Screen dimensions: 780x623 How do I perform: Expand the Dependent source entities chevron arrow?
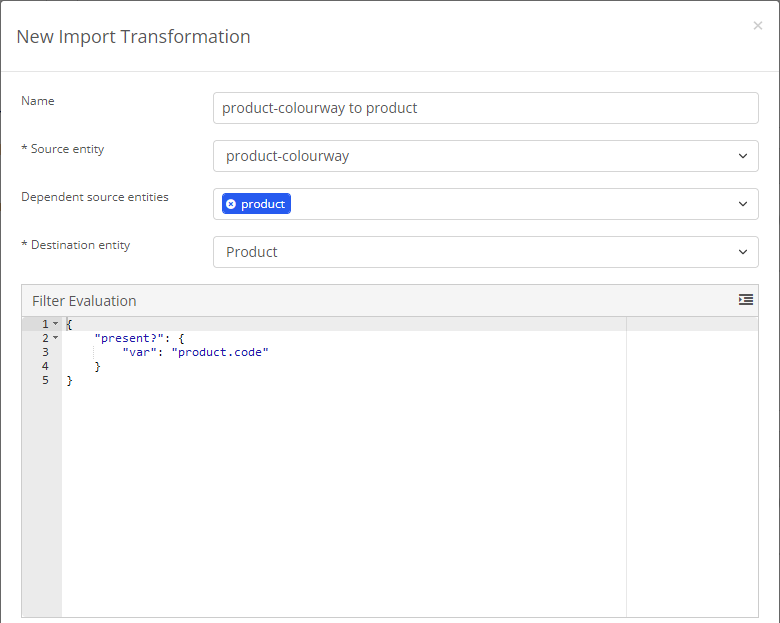[x=743, y=204]
